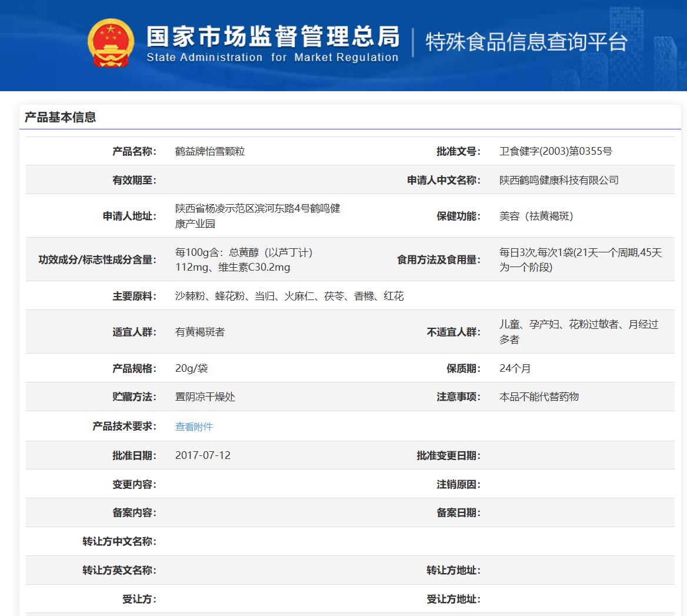Click the 产品规格 label

click(134, 368)
